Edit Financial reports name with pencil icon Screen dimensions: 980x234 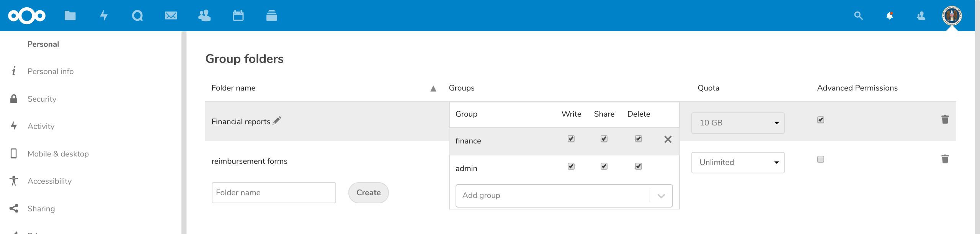pyautogui.click(x=277, y=120)
